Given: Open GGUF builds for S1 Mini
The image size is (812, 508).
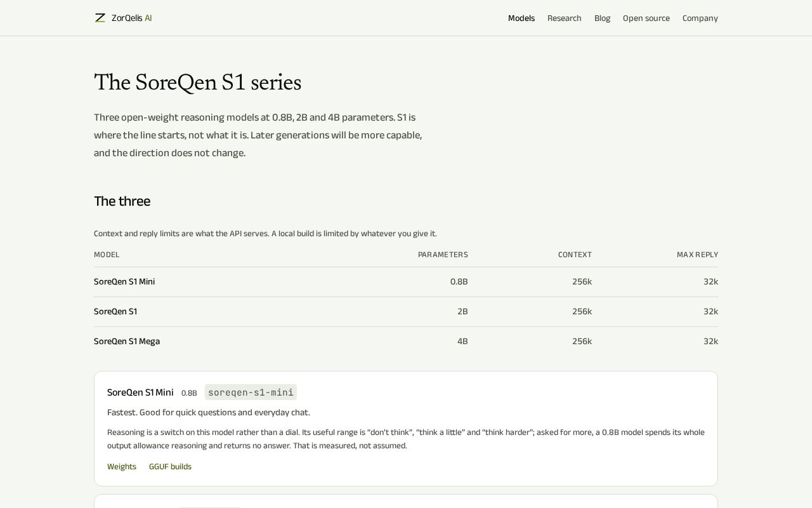Looking at the screenshot, I should (x=170, y=467).
